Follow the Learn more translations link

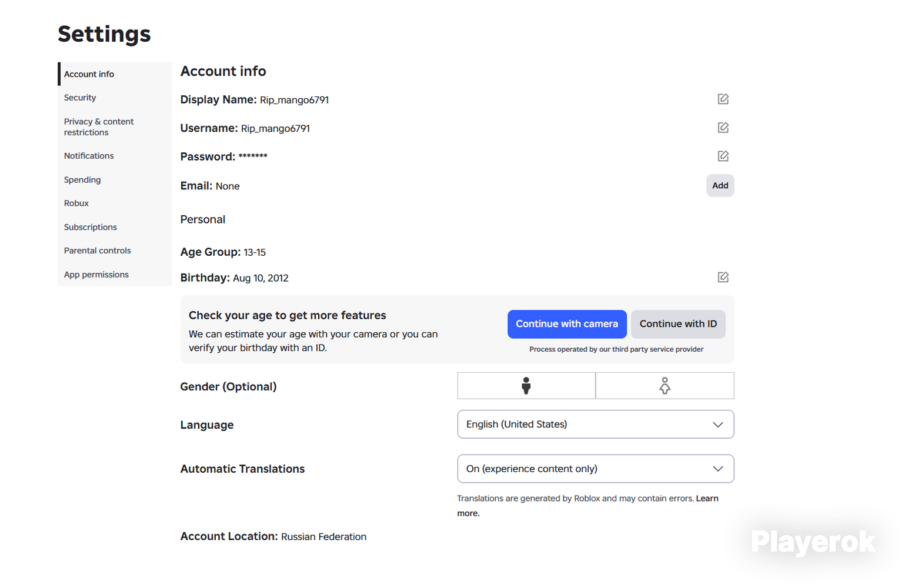(707, 499)
